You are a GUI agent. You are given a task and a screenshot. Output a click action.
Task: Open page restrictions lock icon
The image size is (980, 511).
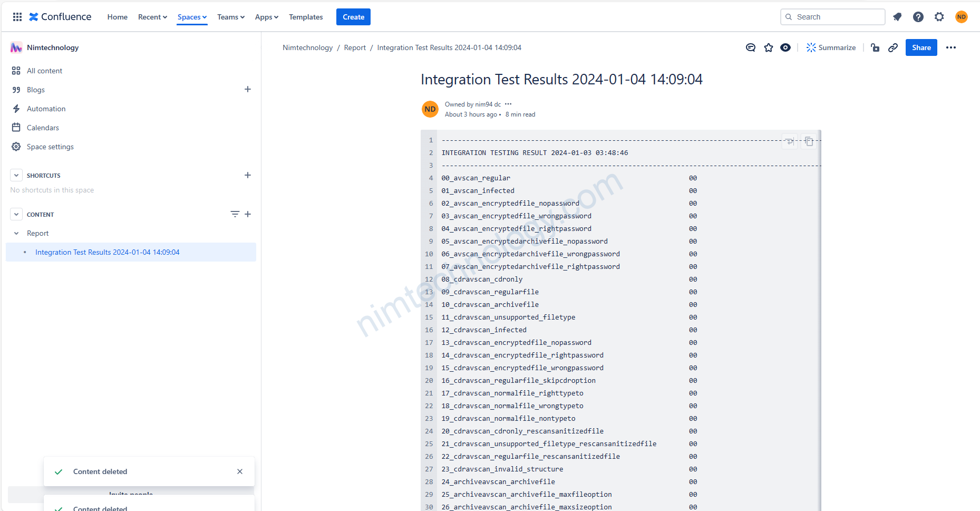point(875,47)
